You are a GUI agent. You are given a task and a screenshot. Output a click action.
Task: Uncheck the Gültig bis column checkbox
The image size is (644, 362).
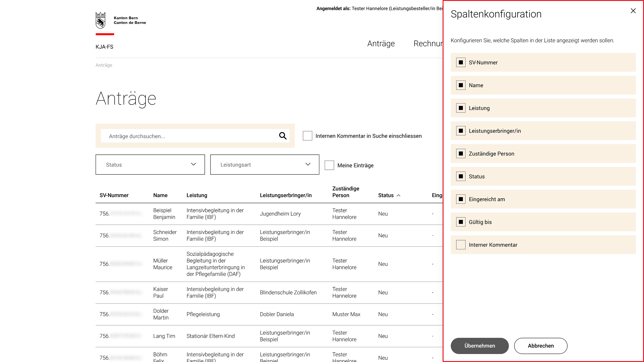(461, 222)
